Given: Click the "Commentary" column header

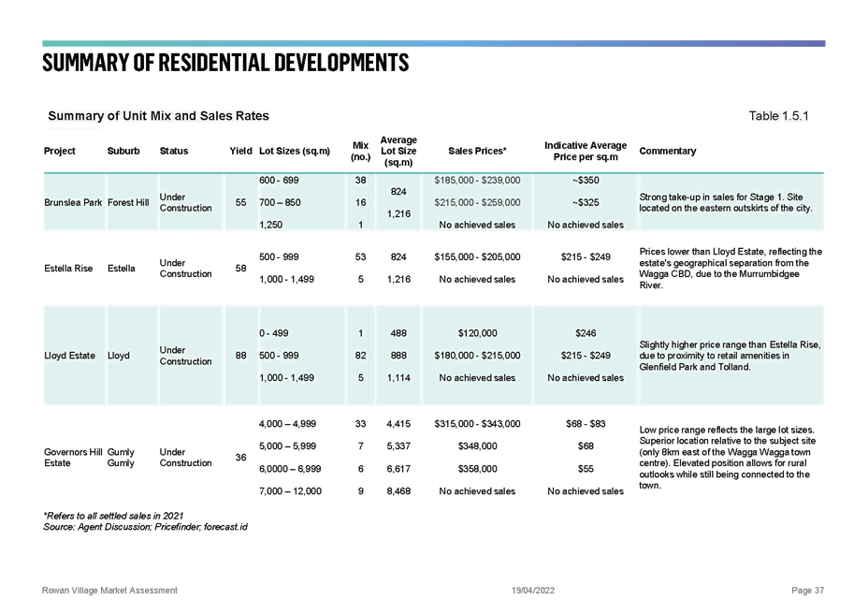Looking at the screenshot, I should click(x=668, y=151).
